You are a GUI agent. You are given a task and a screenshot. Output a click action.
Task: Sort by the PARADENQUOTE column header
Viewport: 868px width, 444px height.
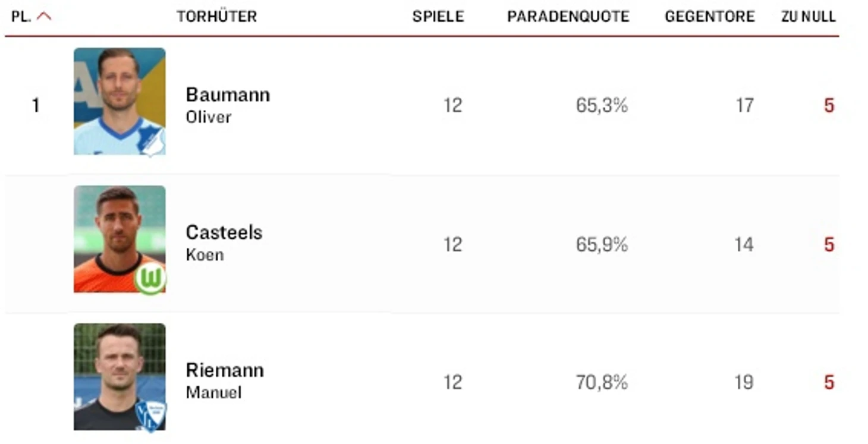(568, 17)
